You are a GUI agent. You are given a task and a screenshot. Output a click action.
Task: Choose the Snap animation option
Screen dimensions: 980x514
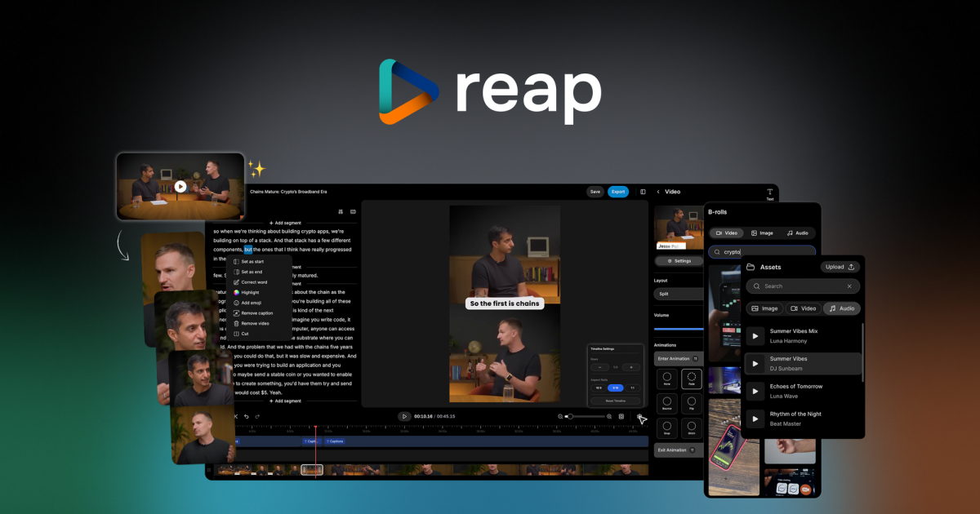pyautogui.click(x=667, y=428)
